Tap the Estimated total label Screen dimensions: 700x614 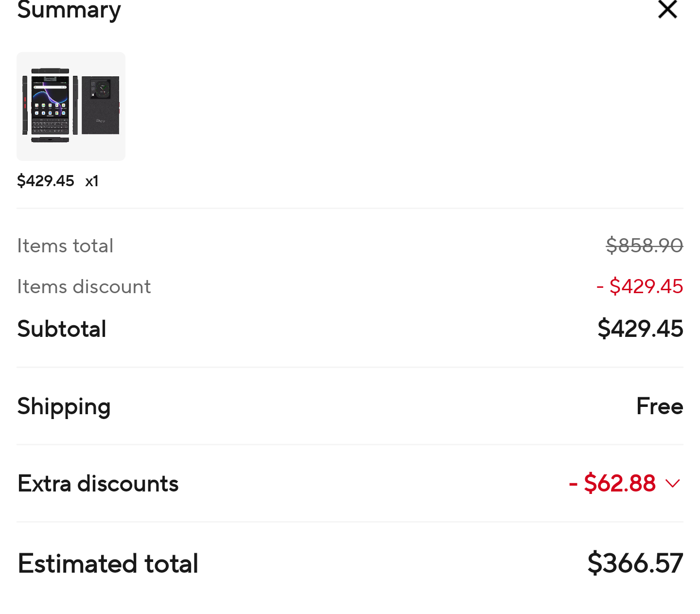[108, 563]
